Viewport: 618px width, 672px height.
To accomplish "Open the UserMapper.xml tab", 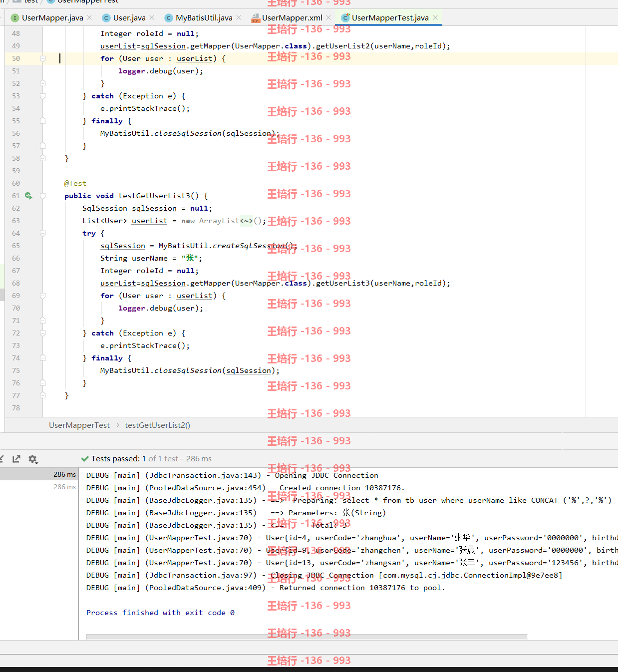I will [x=292, y=18].
